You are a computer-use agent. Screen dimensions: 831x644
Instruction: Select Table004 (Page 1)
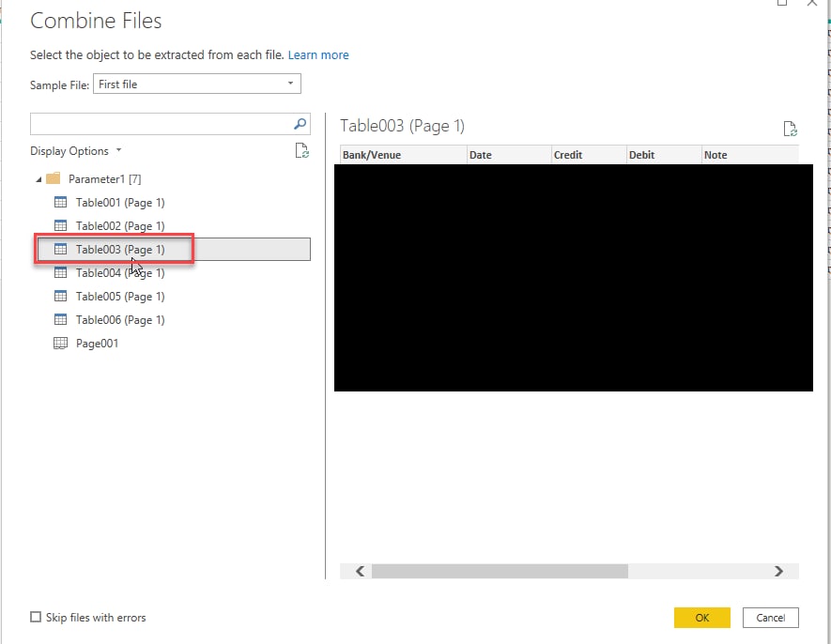tap(120, 273)
